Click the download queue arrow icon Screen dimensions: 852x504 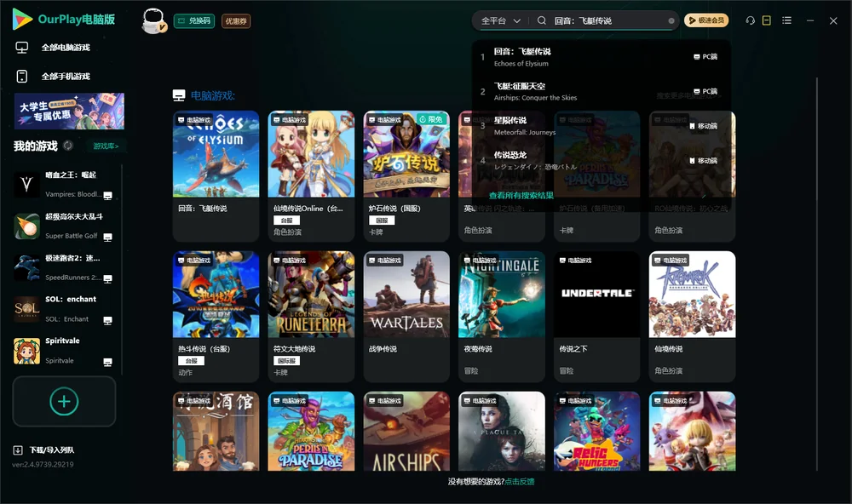17,450
